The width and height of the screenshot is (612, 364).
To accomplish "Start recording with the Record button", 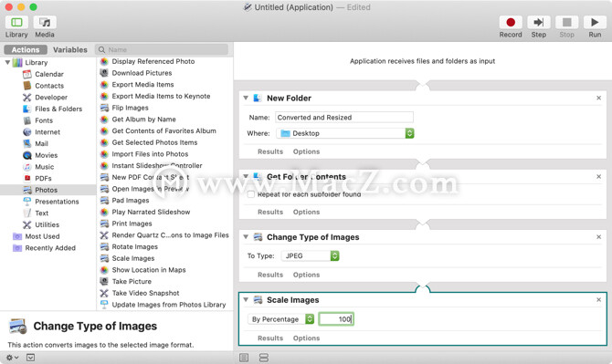I will click(x=511, y=23).
